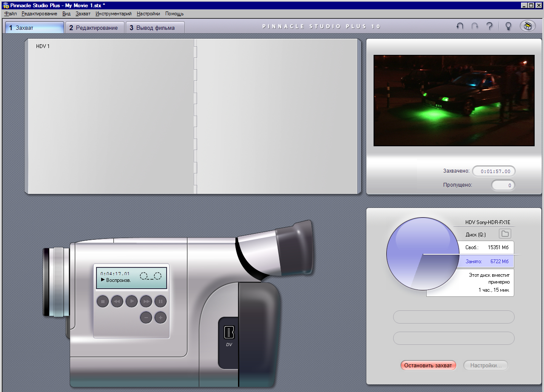Stop the camcorder tape playback
544x392 pixels.
click(103, 301)
